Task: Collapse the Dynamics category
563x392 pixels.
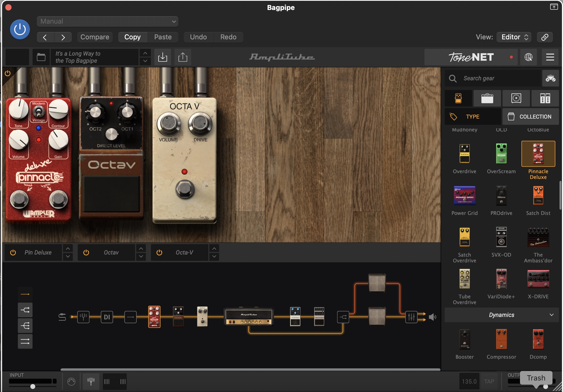Action: 502,315
